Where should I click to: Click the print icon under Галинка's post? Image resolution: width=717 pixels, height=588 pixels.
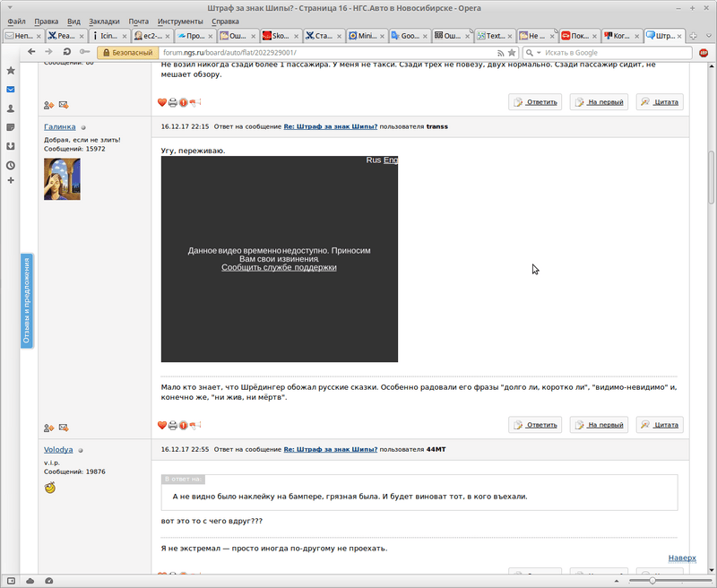173,426
